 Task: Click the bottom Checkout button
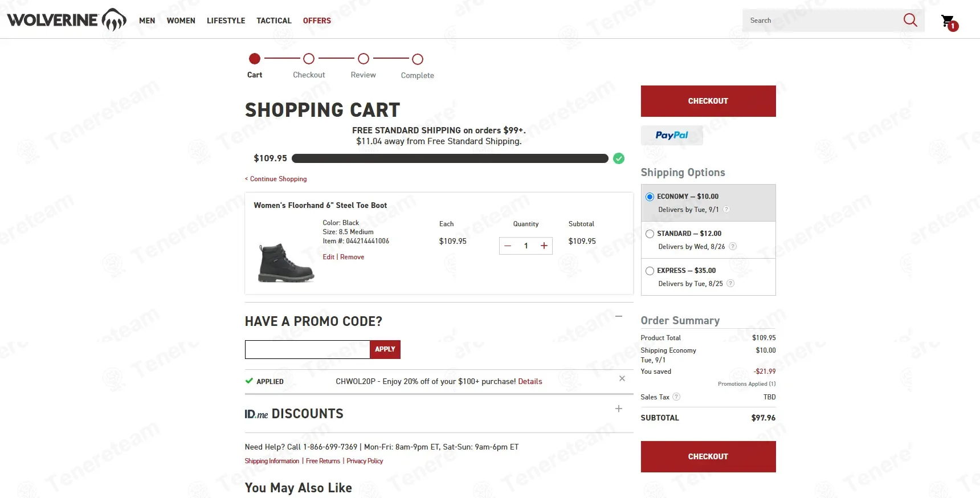pyautogui.click(x=708, y=456)
